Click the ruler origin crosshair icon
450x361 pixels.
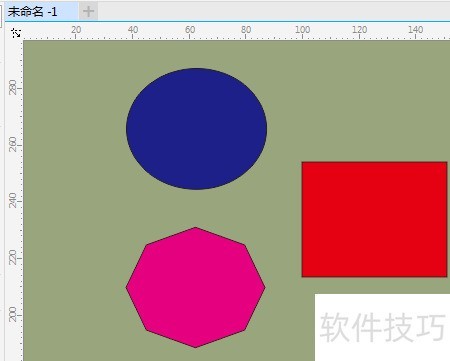pos(16,33)
